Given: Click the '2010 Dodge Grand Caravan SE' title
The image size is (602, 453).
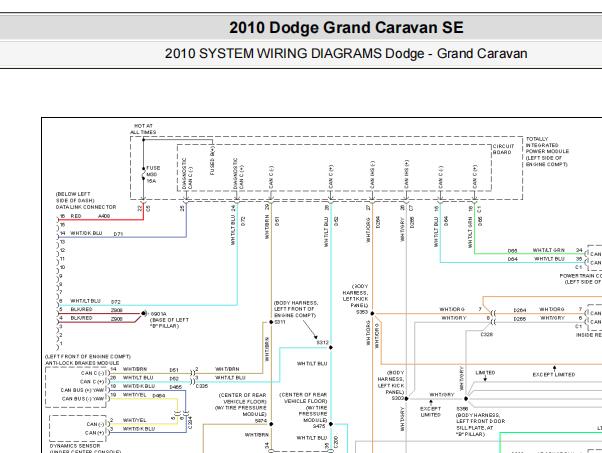Looking at the screenshot, I should (346, 28).
